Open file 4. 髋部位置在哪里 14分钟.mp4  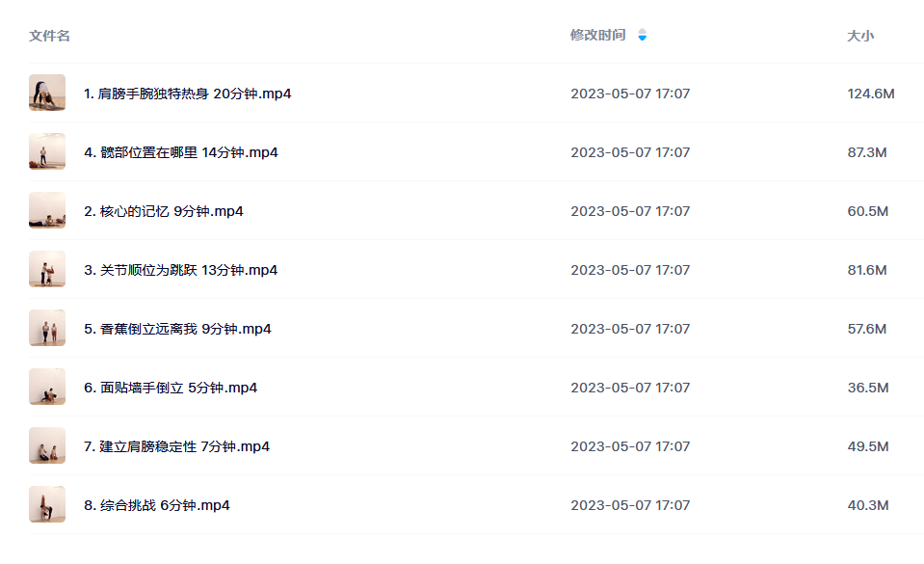point(181,152)
